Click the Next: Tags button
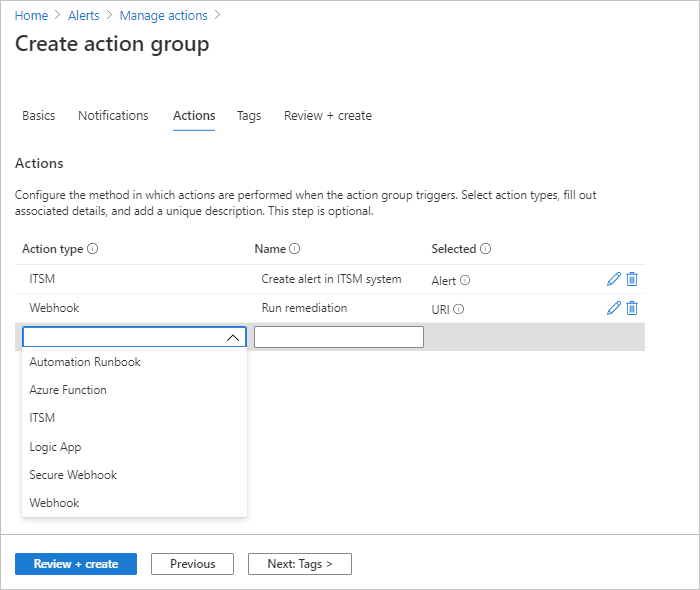This screenshot has height=590, width=700. coord(299,564)
